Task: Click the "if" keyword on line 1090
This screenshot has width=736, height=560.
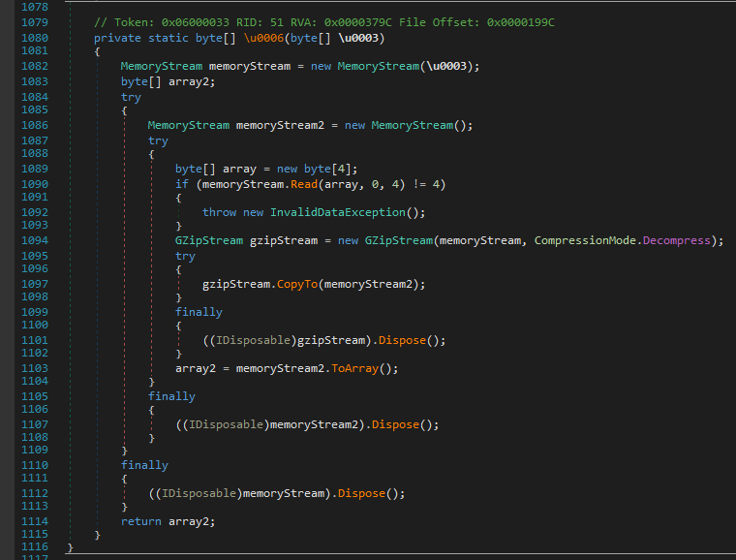Action: point(182,184)
